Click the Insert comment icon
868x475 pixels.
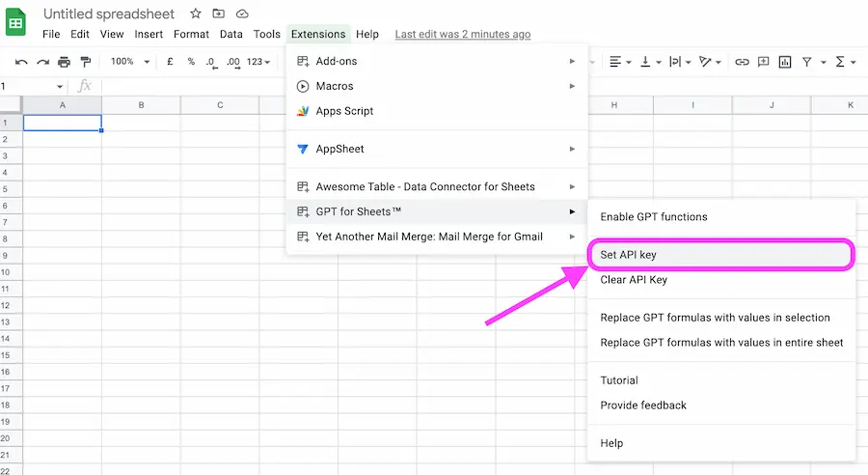point(763,62)
